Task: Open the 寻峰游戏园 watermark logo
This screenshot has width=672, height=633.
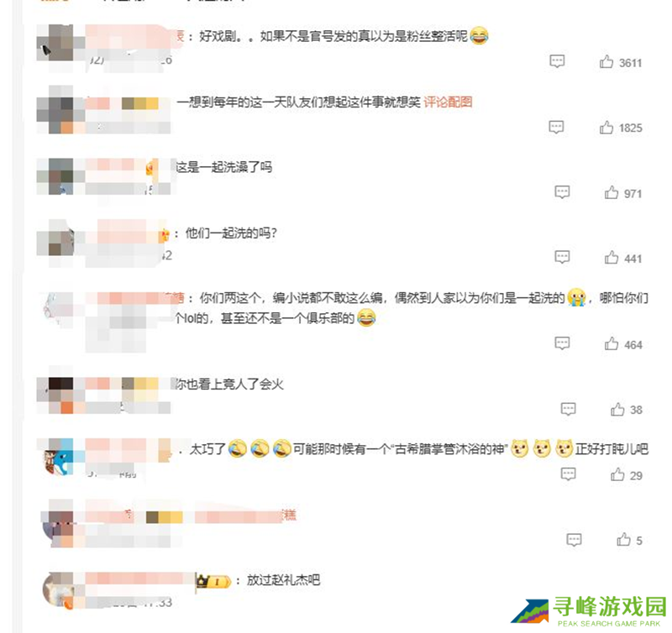Action: [590, 611]
